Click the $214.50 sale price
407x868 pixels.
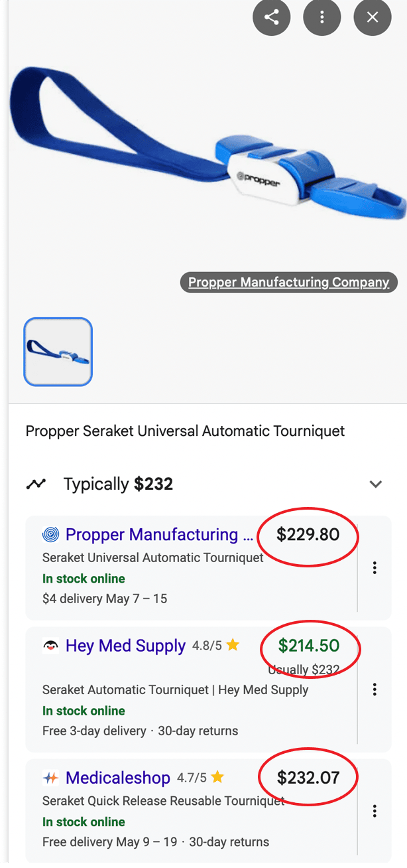(309, 645)
